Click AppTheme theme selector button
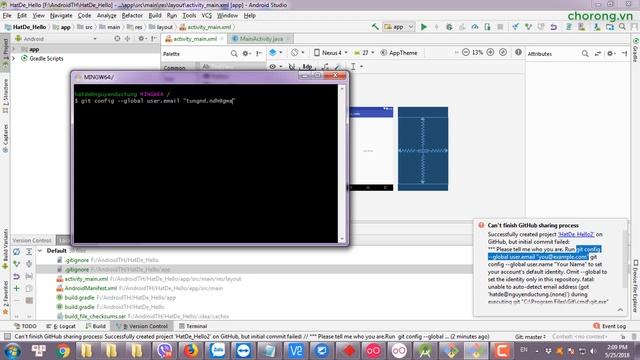Viewport: 640px width, 360px height. pos(399,53)
